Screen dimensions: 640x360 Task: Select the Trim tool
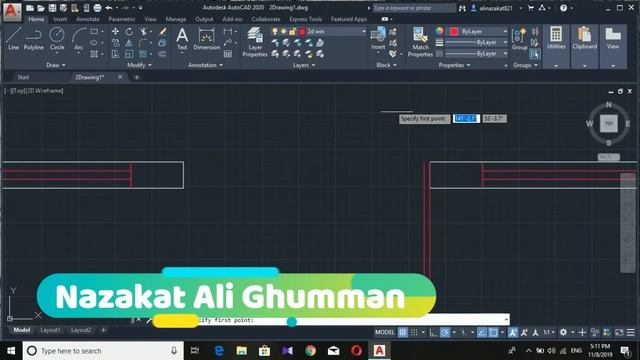coord(144,31)
